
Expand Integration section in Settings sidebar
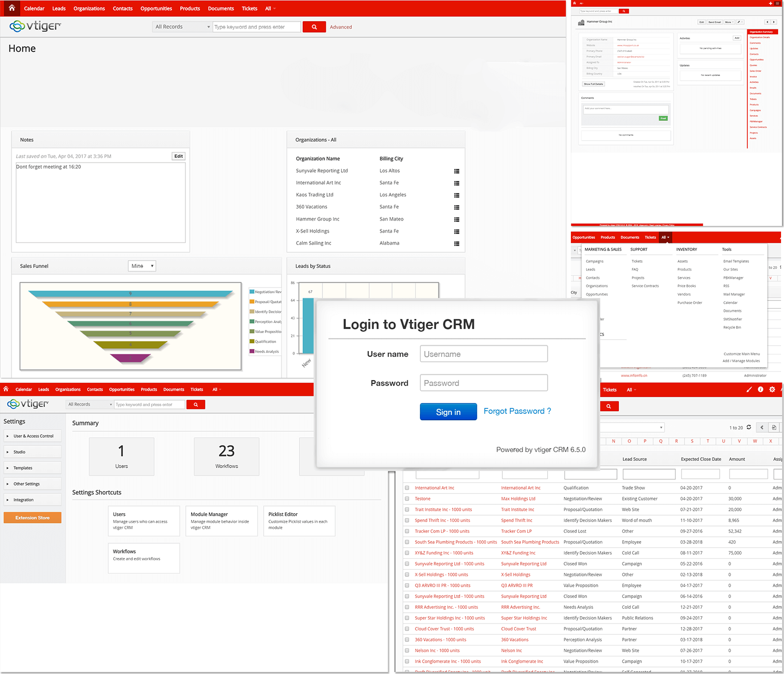pyautogui.click(x=33, y=499)
